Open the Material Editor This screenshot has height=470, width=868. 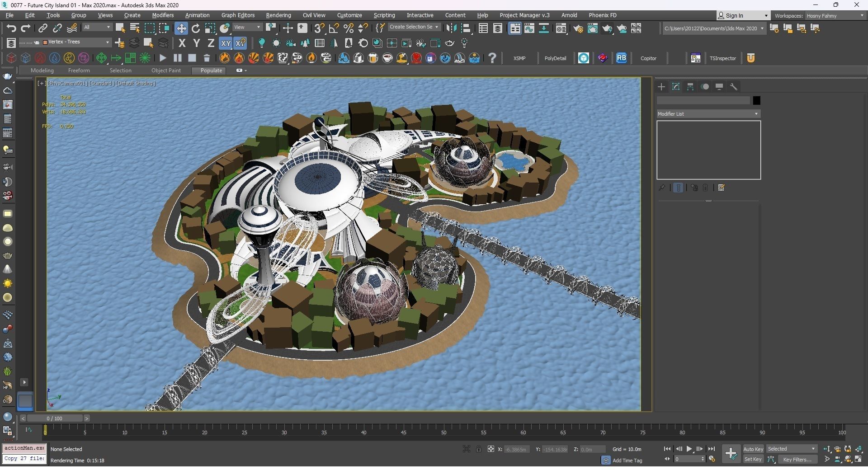(561, 28)
